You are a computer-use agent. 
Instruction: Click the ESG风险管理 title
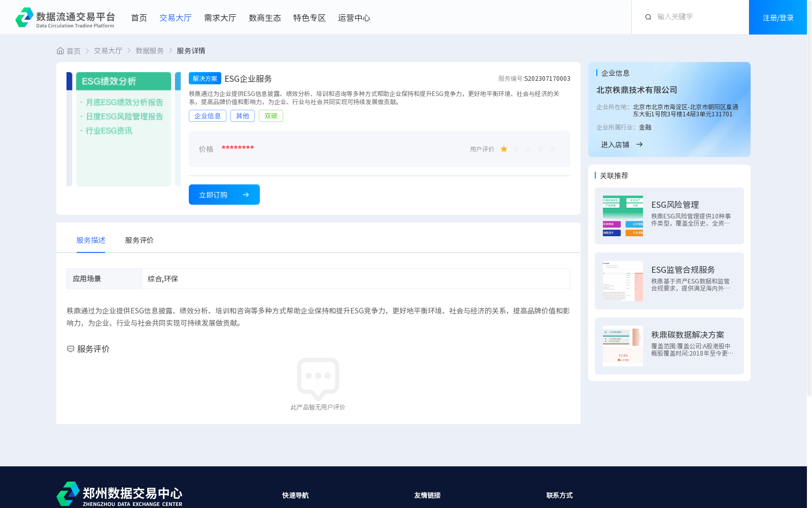(675, 205)
